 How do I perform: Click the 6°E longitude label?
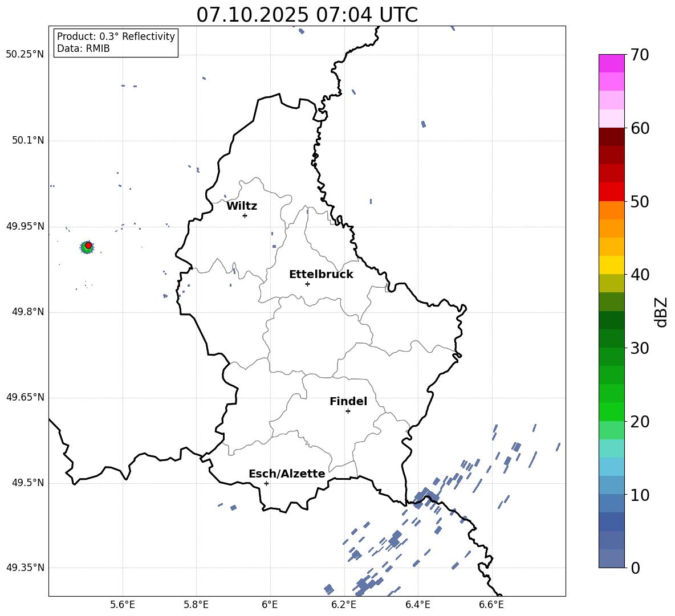pos(270,605)
